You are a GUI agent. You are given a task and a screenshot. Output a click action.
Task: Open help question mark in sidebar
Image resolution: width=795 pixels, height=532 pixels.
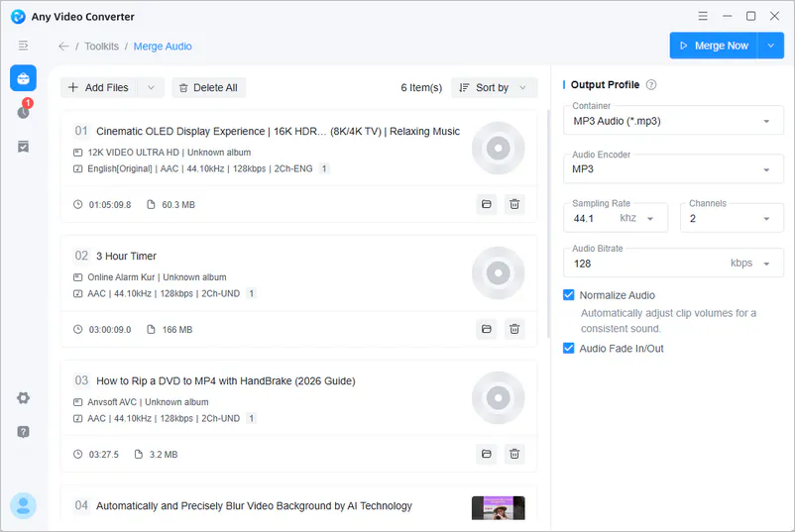[24, 432]
